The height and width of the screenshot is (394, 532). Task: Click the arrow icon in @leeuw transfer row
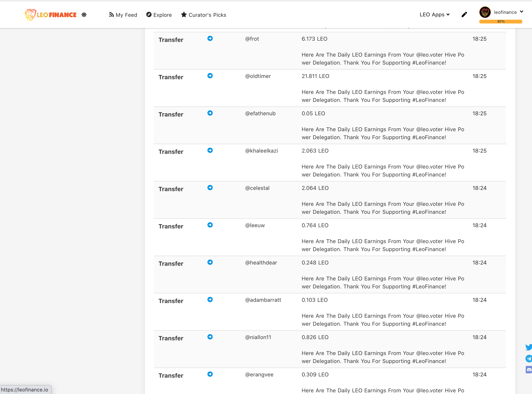(x=210, y=225)
